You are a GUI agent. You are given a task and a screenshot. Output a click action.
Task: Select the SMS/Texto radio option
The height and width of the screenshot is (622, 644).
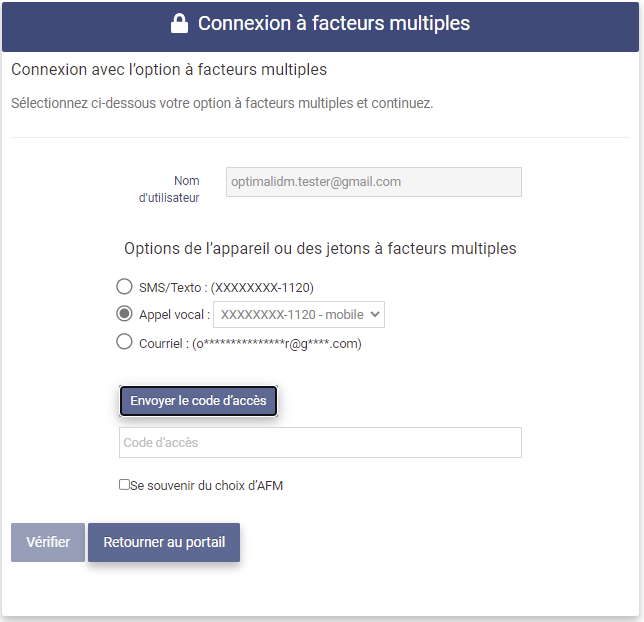pyautogui.click(x=124, y=286)
